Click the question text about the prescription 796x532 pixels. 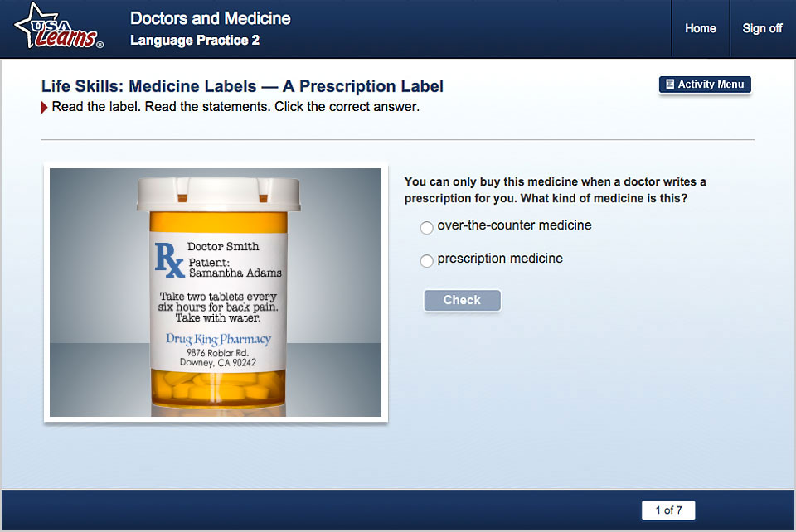pos(555,190)
